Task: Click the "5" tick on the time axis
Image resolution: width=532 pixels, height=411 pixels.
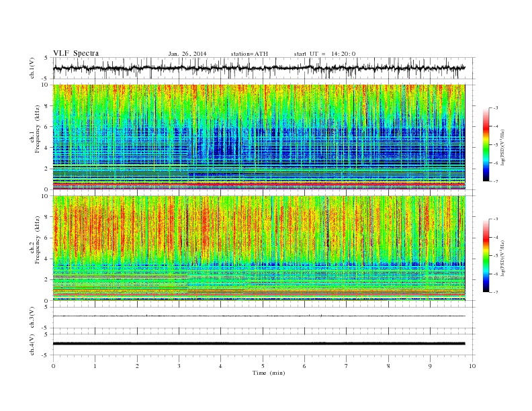Action: point(263,366)
